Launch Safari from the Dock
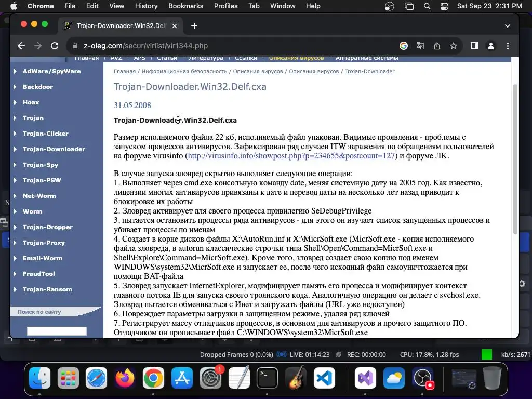Viewport: 532px width, 399px height. point(96,378)
